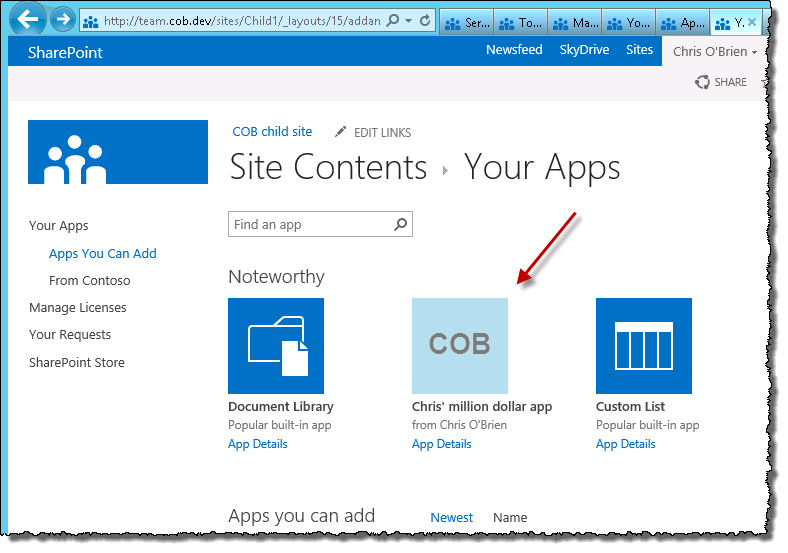Switch to the 'Ap...' browser tab
Screen dimensions: 788x553
(682, 23)
